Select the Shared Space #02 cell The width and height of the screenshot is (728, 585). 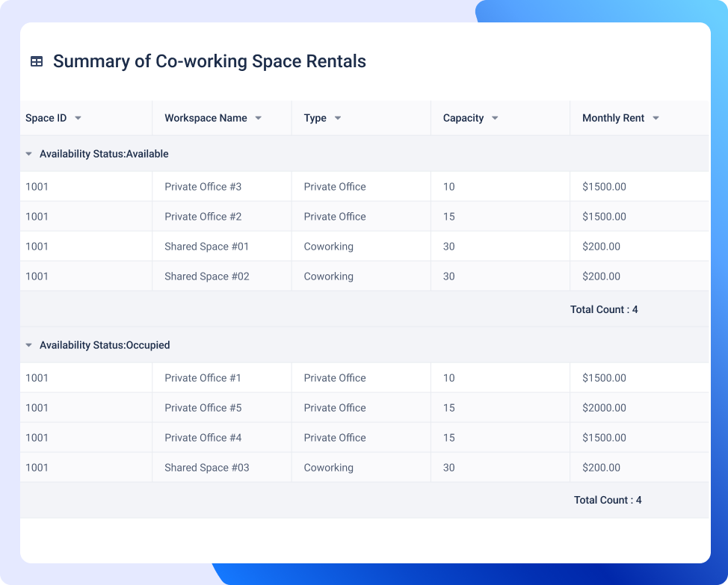(222, 276)
